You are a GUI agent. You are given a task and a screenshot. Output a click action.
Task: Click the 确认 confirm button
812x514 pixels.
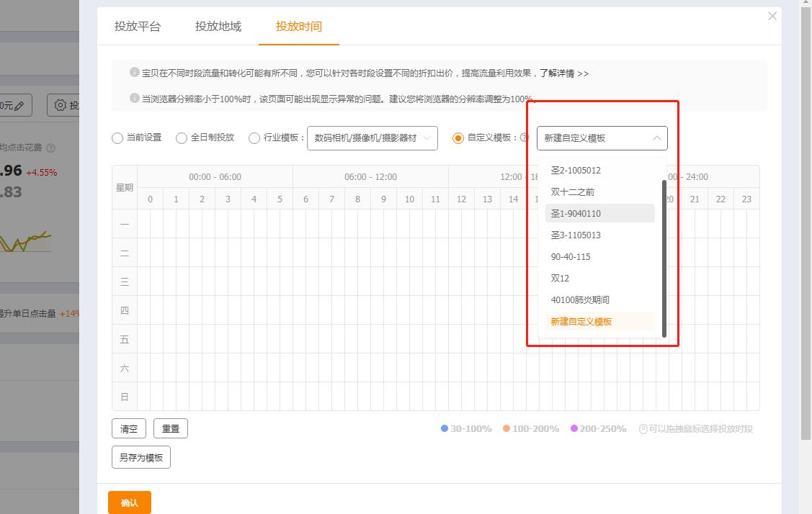click(x=129, y=502)
